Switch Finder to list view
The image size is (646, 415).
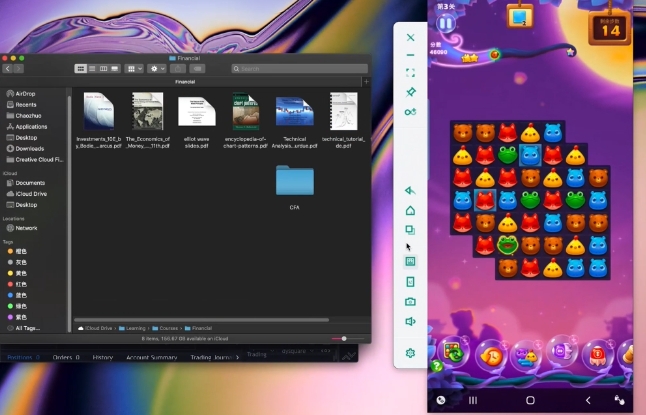(92, 68)
